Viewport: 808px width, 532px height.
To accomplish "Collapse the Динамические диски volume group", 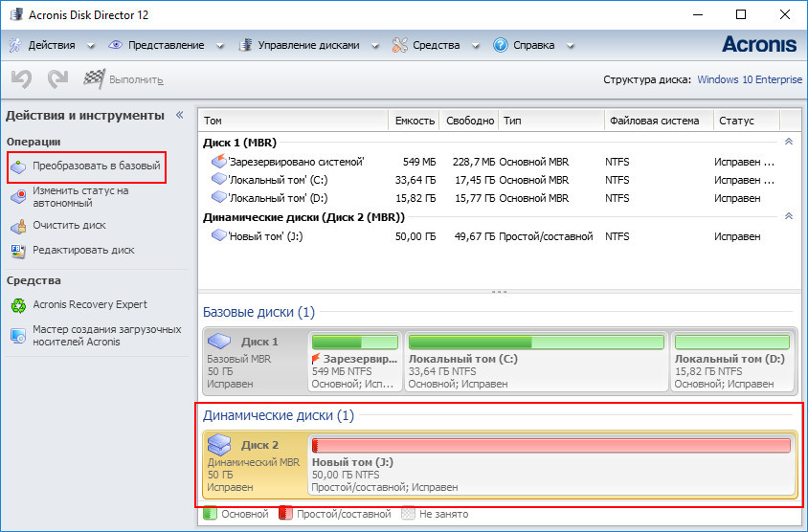I will tap(789, 216).
